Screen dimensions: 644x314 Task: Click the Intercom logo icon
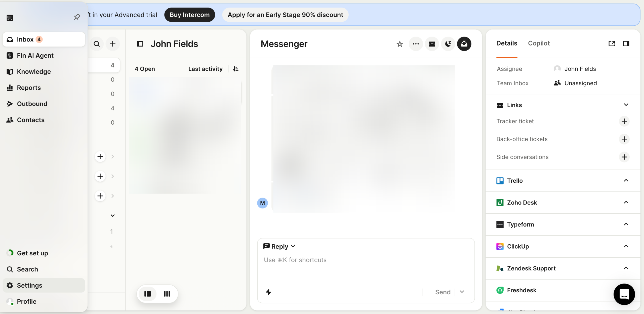click(x=10, y=18)
